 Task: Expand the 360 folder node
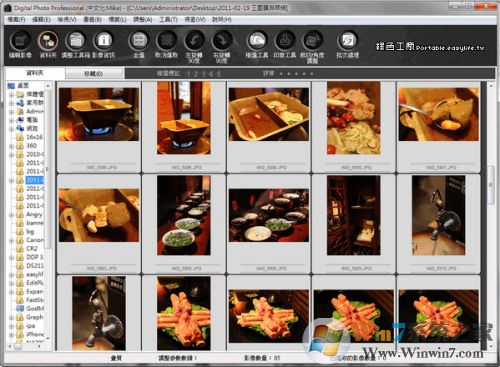tap(12, 146)
